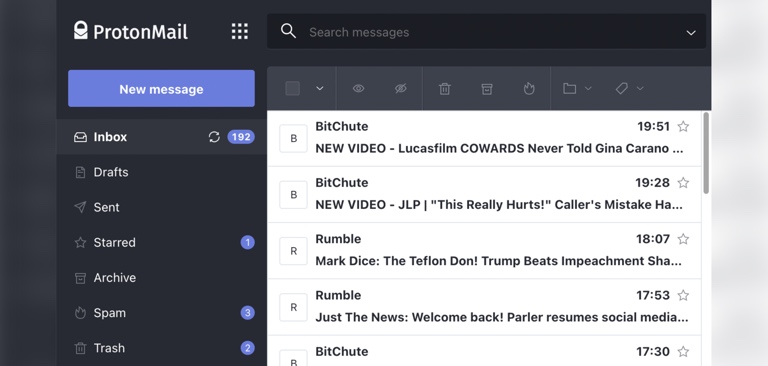Viewport: 768px width, 366px height.
Task: Compose with New message button
Action: (x=161, y=89)
